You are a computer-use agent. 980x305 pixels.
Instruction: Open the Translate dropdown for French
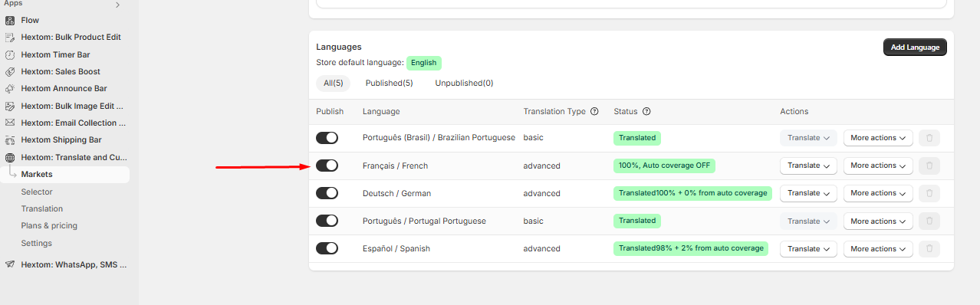808,166
